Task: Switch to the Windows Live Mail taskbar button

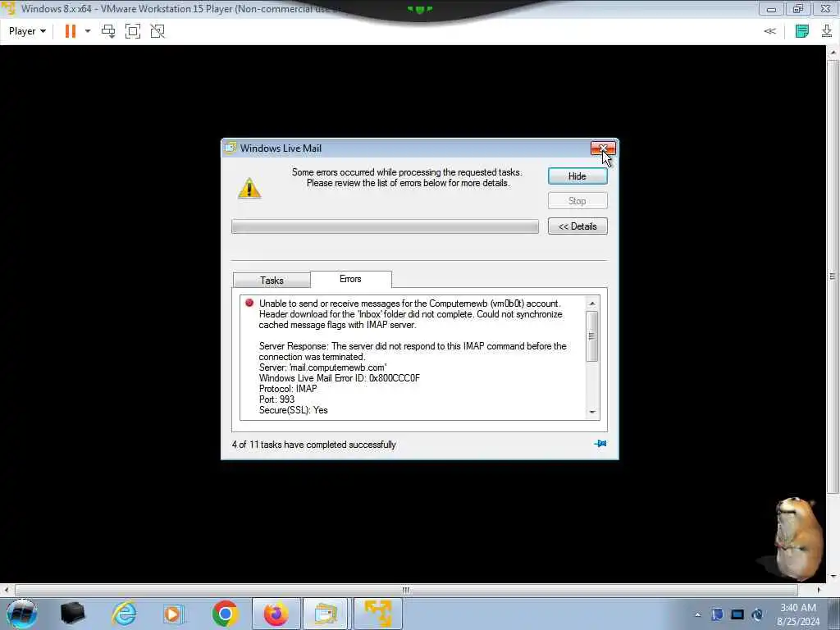Action: point(326,614)
